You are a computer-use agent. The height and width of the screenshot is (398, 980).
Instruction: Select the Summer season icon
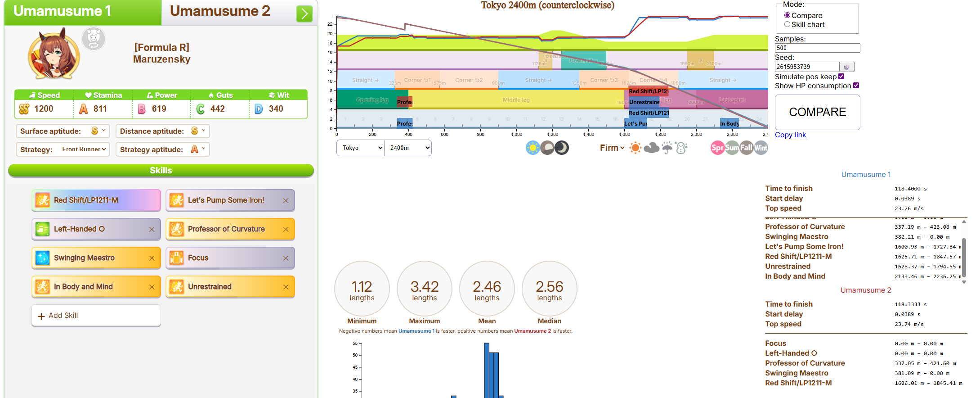[732, 148]
